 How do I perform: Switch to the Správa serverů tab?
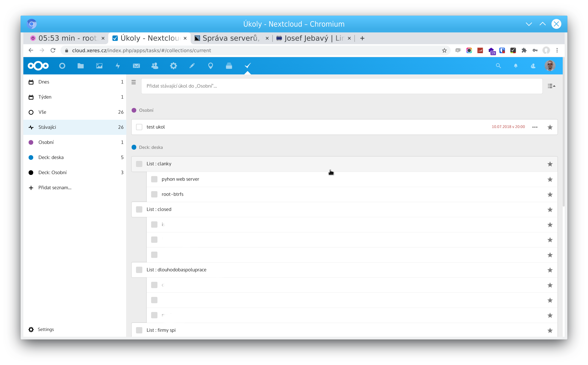[x=231, y=38]
